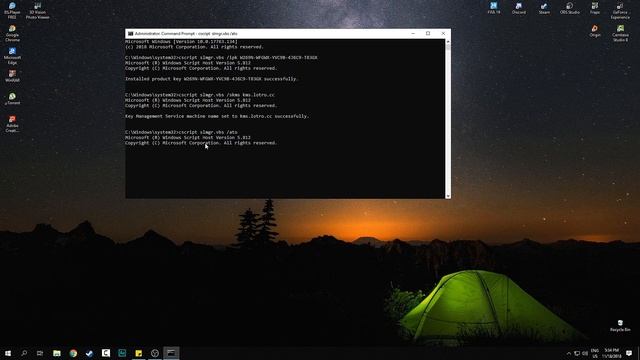Open the taskbar clock and calendar
This screenshot has width=640, height=360.
[611, 353]
